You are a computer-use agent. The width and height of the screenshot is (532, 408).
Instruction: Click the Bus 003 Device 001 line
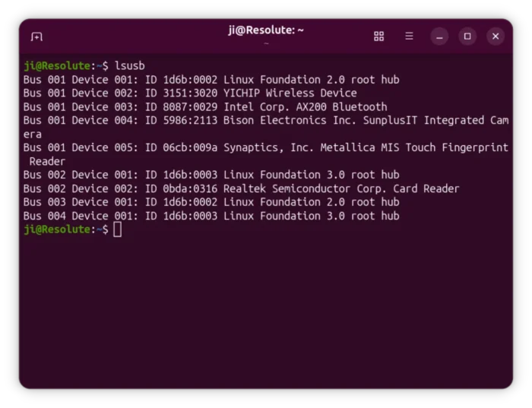coord(211,203)
